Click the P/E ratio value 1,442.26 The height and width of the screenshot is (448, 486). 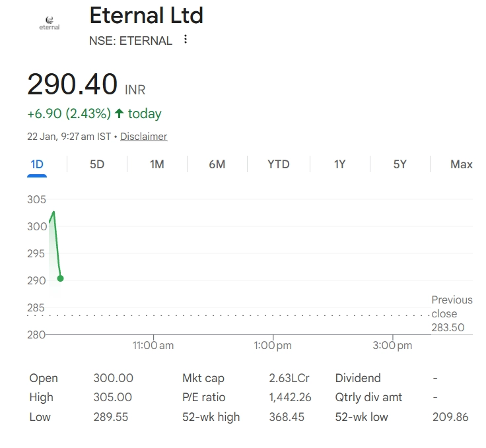click(289, 397)
